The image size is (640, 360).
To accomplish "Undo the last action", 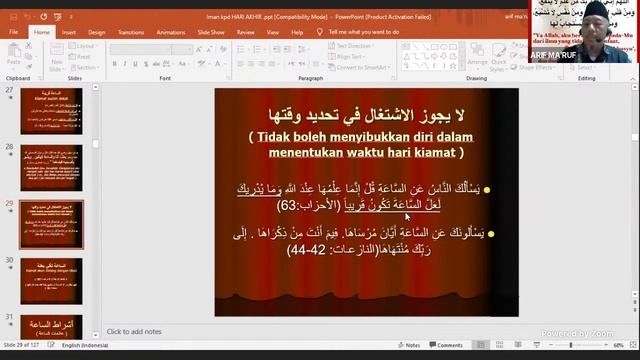I will click(x=27, y=17).
